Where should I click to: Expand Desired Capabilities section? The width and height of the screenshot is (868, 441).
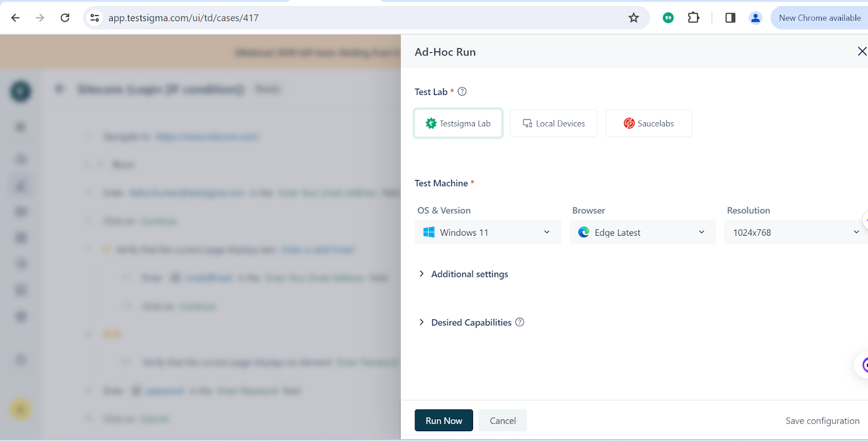(465, 323)
